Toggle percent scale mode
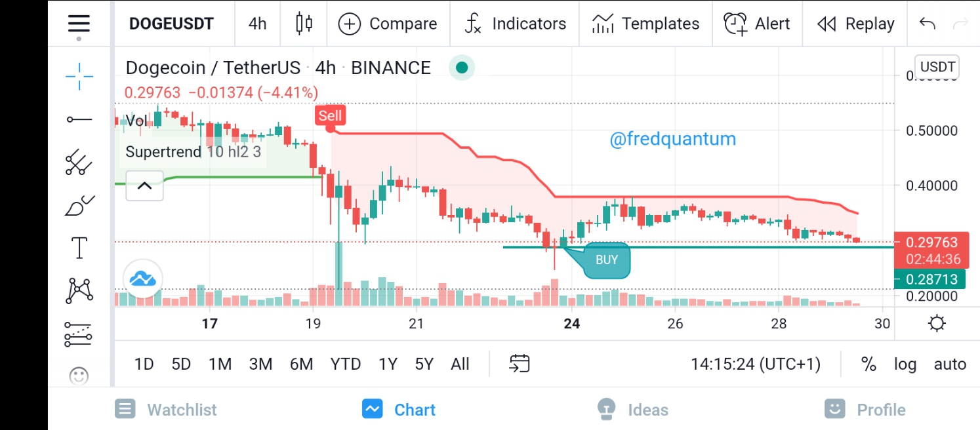Viewport: 980px width, 430px height. (x=869, y=364)
